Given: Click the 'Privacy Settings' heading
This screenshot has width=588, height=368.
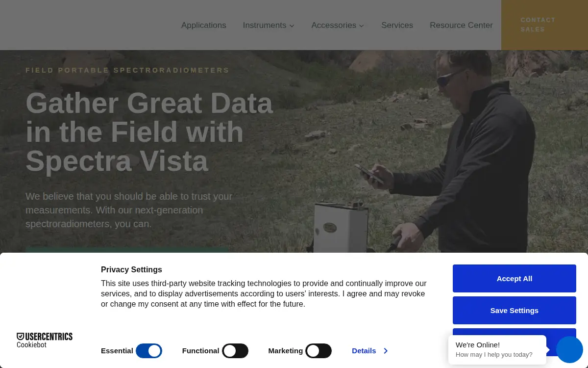Looking at the screenshot, I should pos(131,269).
